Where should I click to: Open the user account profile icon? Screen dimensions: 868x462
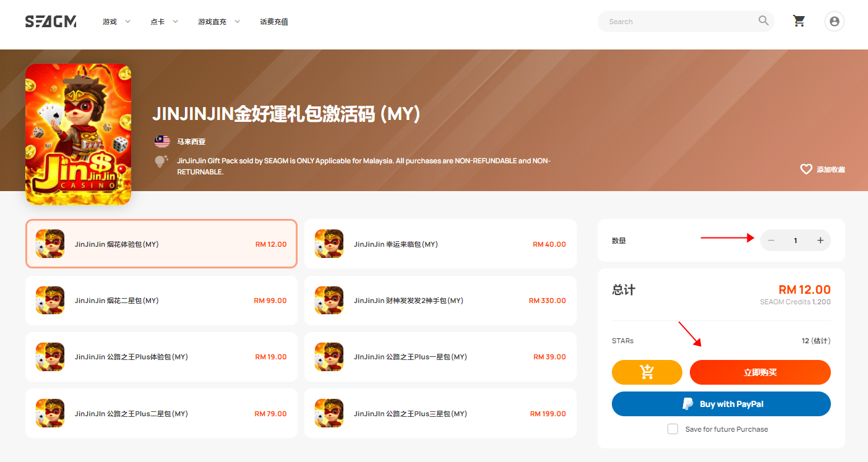coord(835,21)
